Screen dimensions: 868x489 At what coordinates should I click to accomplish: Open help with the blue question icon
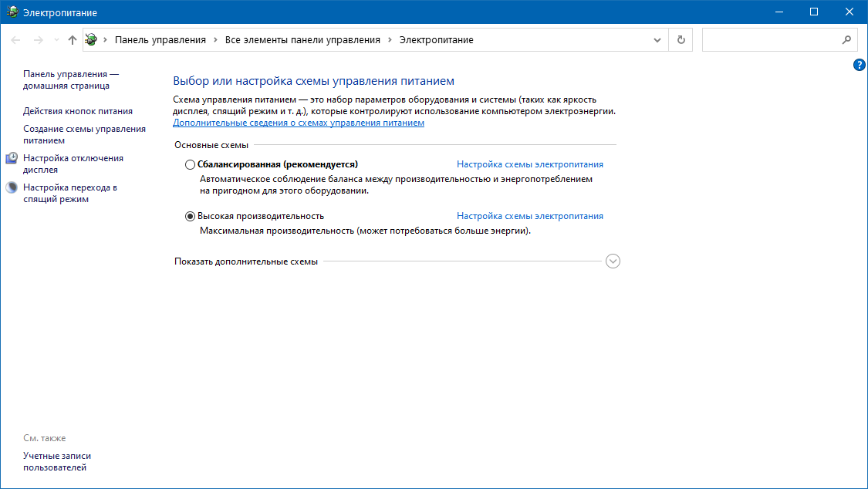click(860, 65)
